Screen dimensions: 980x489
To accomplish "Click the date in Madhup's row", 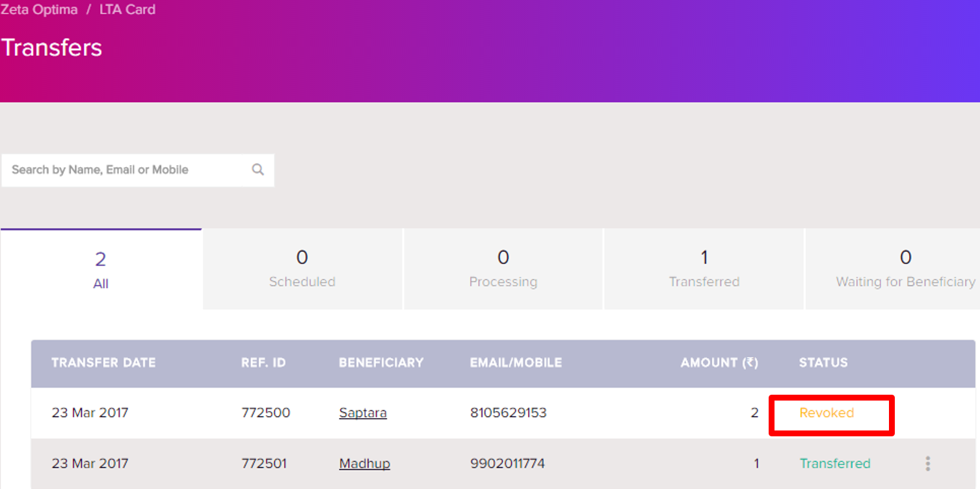I will point(90,464).
